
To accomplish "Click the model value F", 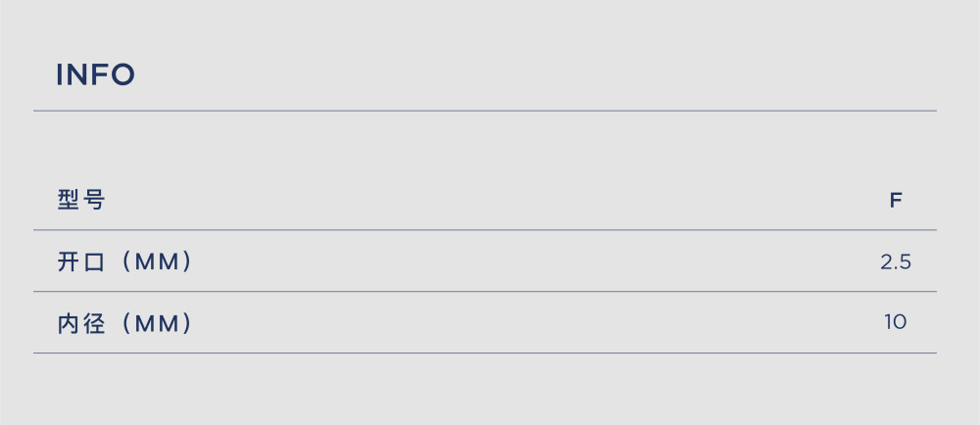I will [896, 201].
